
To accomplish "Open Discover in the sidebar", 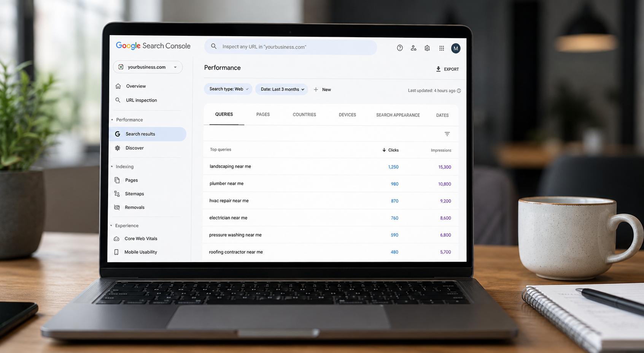I will [x=135, y=148].
